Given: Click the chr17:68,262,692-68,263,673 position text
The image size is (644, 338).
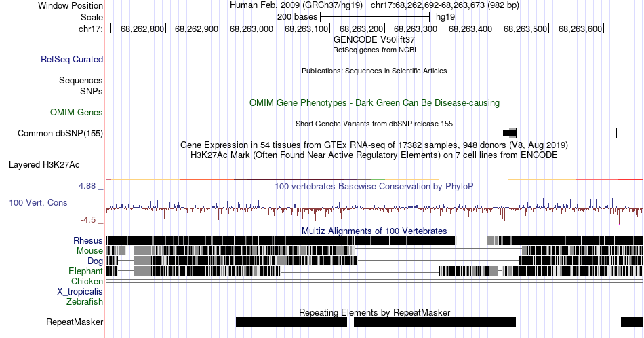Looking at the screenshot, I should point(445,5).
